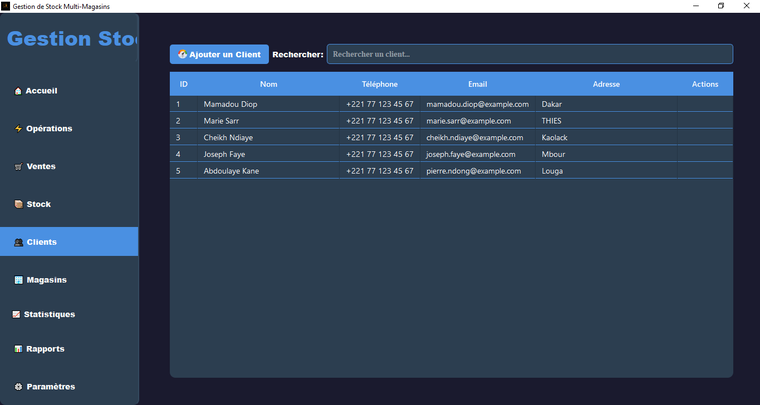This screenshot has width=760, height=405.
Task: Focus the Rechercher un client search field
Action: (x=530, y=54)
